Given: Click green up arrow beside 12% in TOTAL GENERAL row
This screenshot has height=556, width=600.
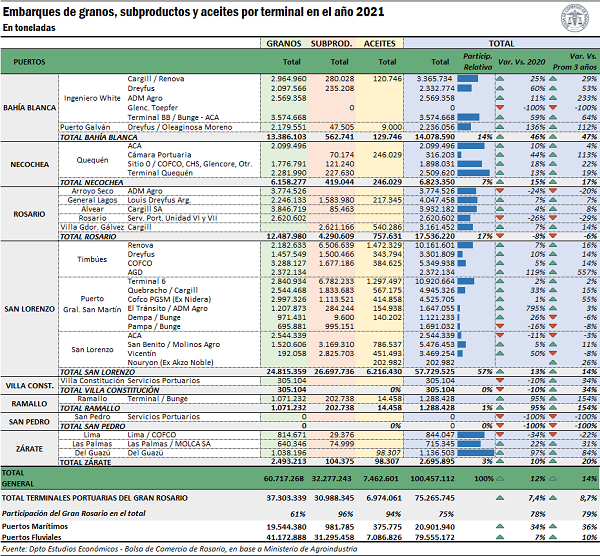Looking at the screenshot, I should [500, 478].
